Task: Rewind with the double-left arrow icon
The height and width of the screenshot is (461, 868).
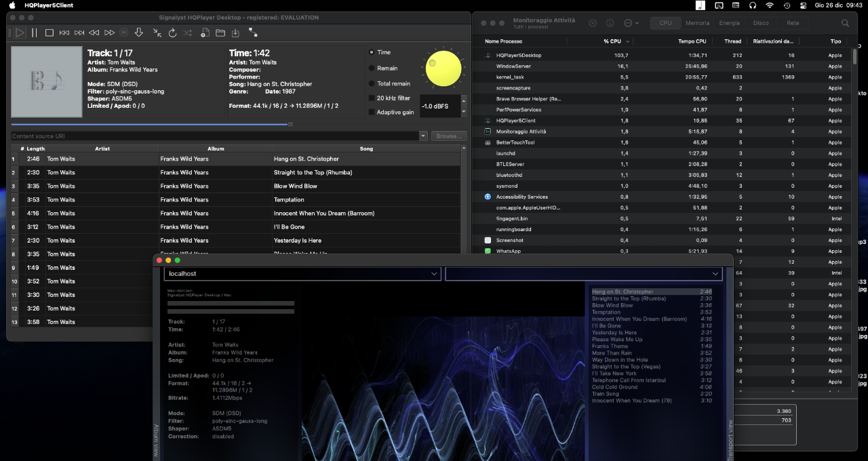Action: (94, 33)
